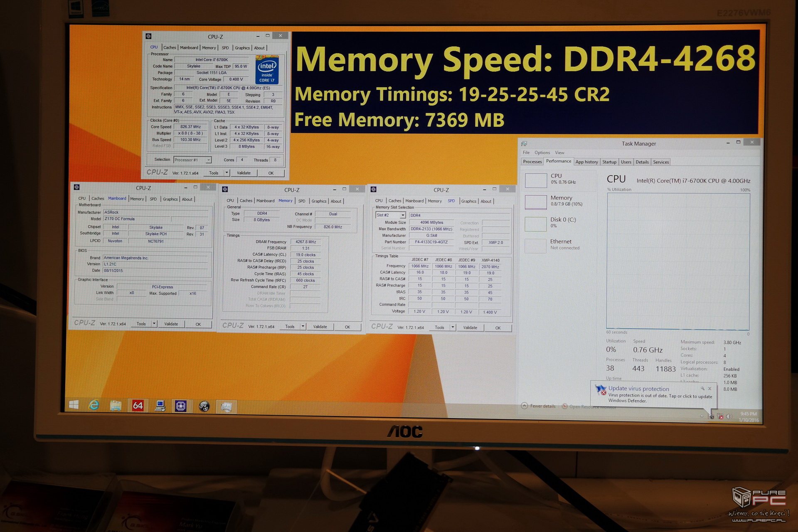Select the CPU-Z chip icon on taskbar
Screen dimensions: 798x532
[x=181, y=406]
